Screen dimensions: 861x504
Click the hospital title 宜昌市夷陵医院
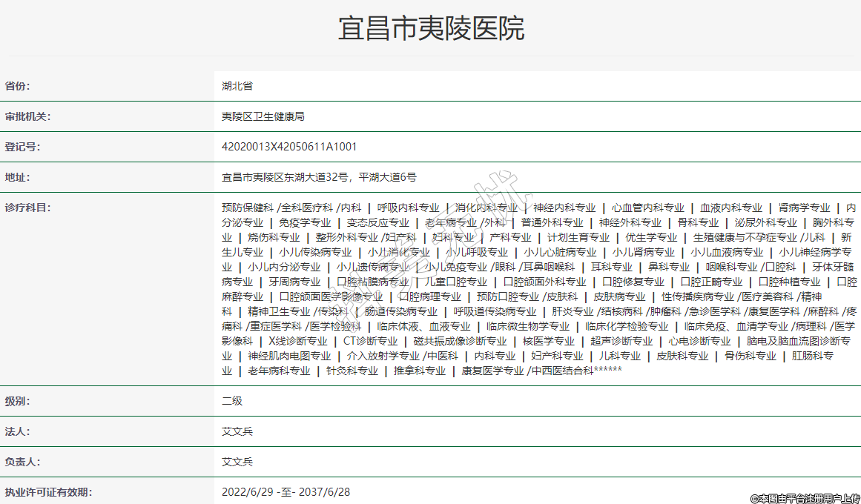[x=431, y=29]
